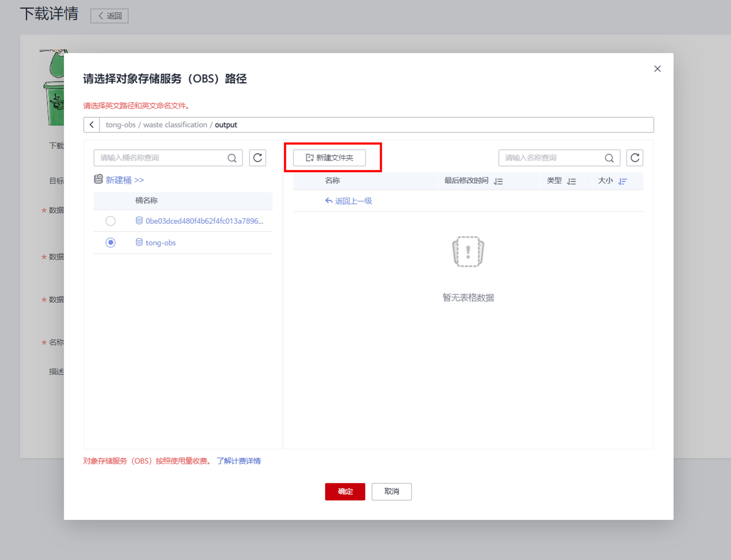Go to tong-obs in breadcrumb path
The height and width of the screenshot is (560, 731).
[x=120, y=125]
